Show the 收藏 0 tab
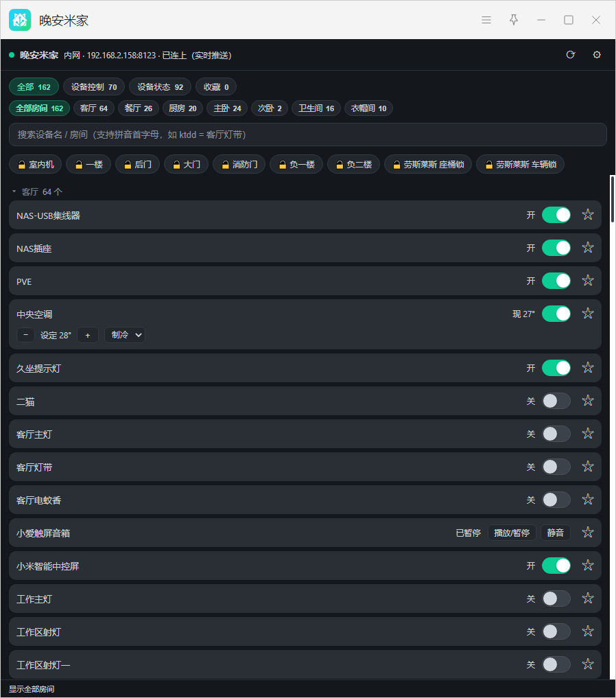 pyautogui.click(x=216, y=86)
